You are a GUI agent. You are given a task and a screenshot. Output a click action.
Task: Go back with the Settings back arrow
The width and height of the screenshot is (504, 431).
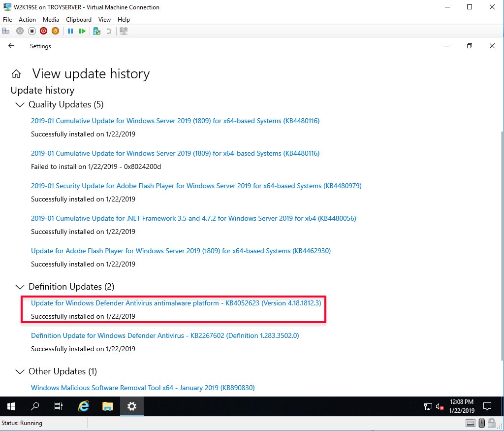(x=11, y=46)
